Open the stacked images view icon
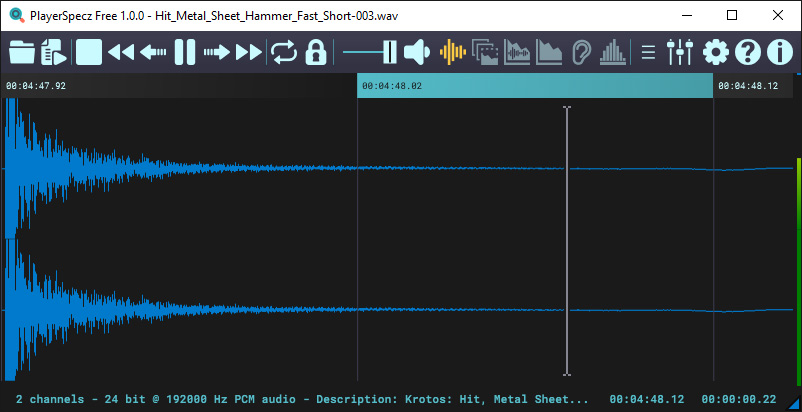Image resolution: width=802 pixels, height=412 pixels. pos(485,52)
